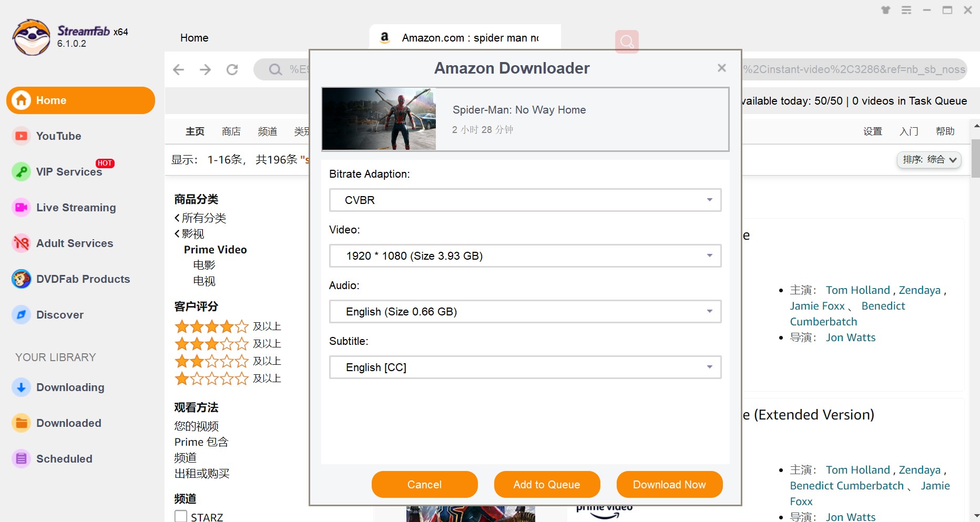
Task: Open the YouTube sidebar icon
Action: [21, 136]
